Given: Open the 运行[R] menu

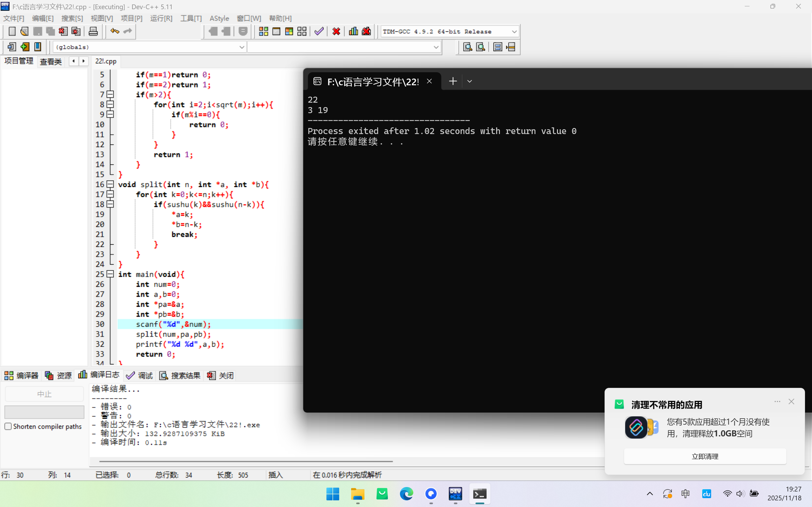Looking at the screenshot, I should coord(161,18).
